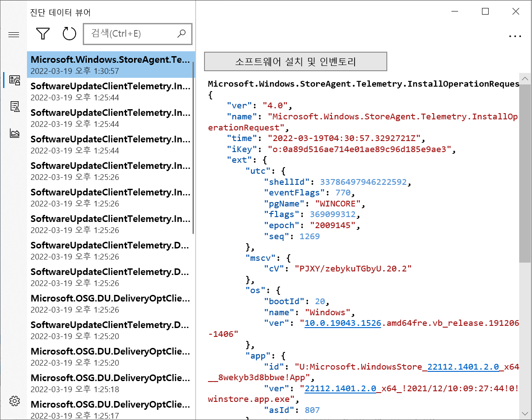This screenshot has width=532, height=420.
Task: Minimize the Diagnostic Data Viewer window
Action: pyautogui.click(x=455, y=11)
